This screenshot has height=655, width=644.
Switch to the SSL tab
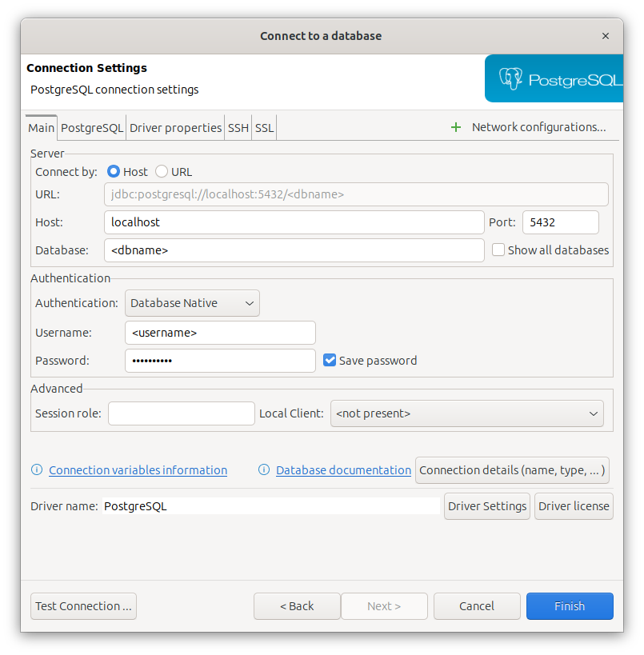coord(264,127)
